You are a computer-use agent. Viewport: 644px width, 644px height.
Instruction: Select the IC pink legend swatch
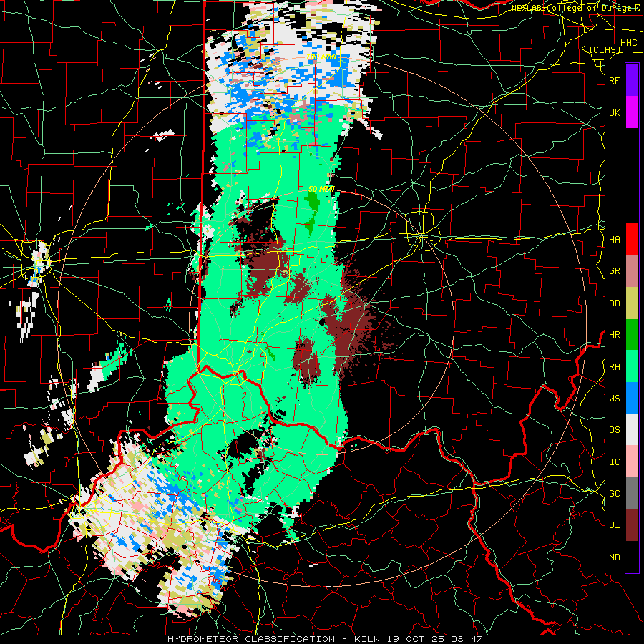point(632,462)
